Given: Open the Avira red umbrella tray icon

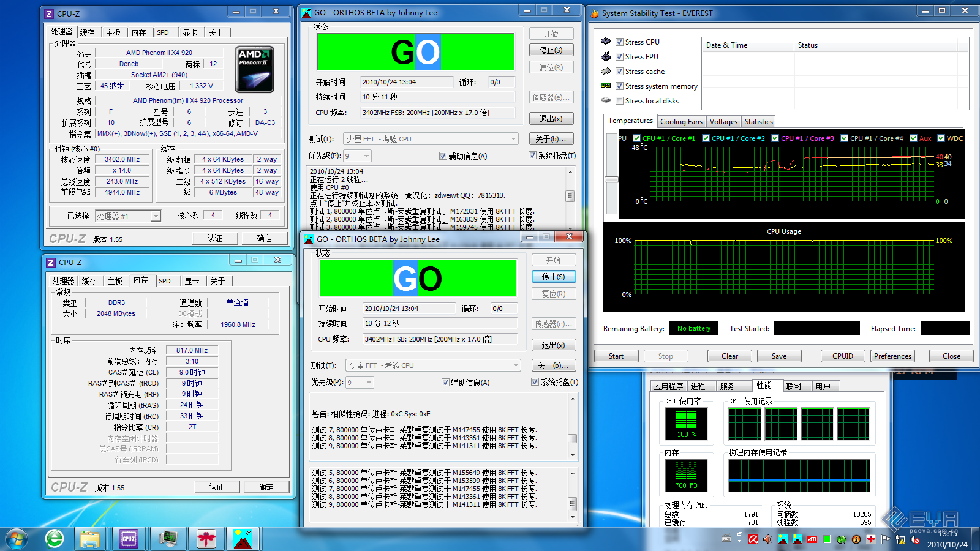Looking at the screenshot, I should tap(753, 539).
